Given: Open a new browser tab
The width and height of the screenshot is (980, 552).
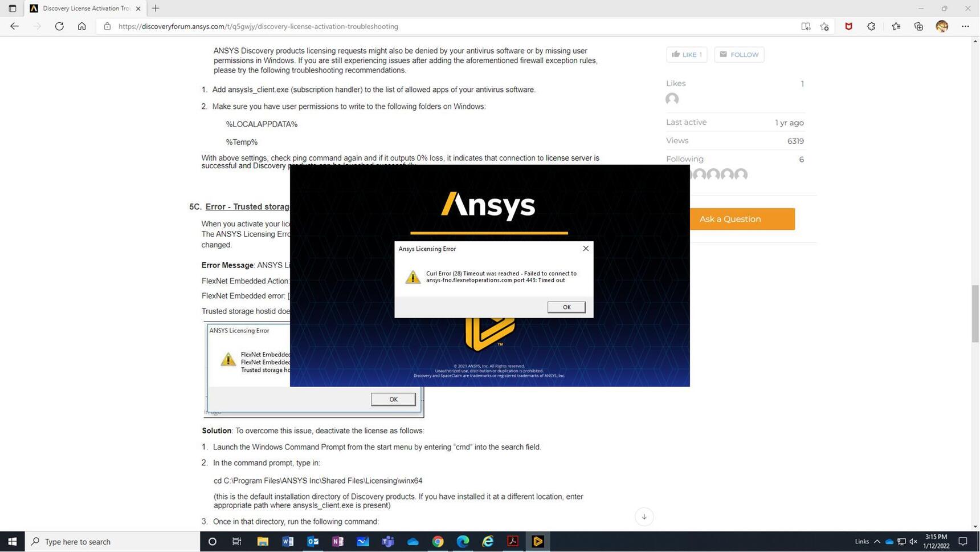Looking at the screenshot, I should click(156, 8).
